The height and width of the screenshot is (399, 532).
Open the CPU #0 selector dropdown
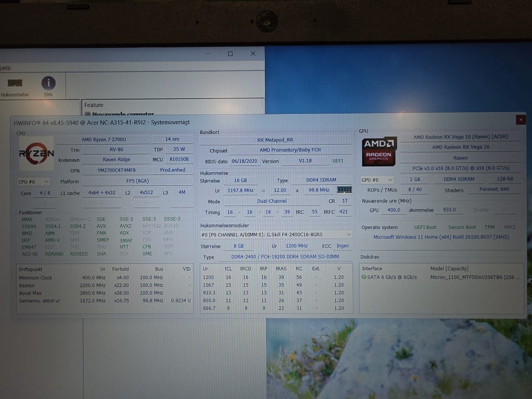33,182
